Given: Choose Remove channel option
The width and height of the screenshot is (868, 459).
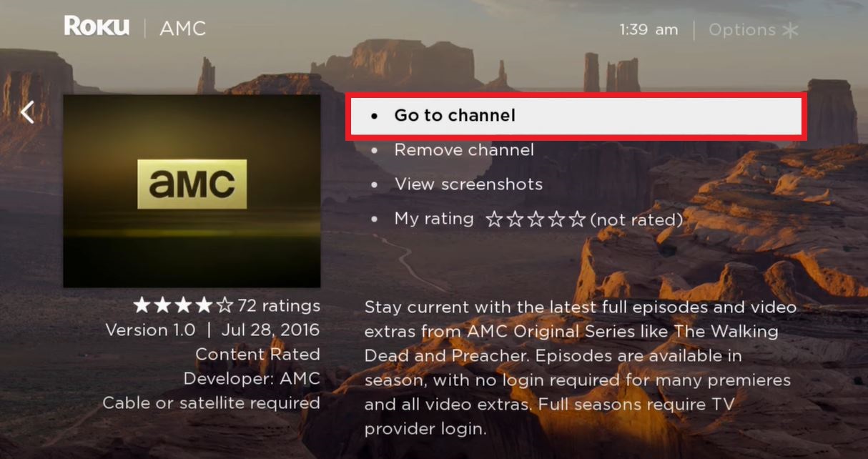Looking at the screenshot, I should click(x=464, y=150).
